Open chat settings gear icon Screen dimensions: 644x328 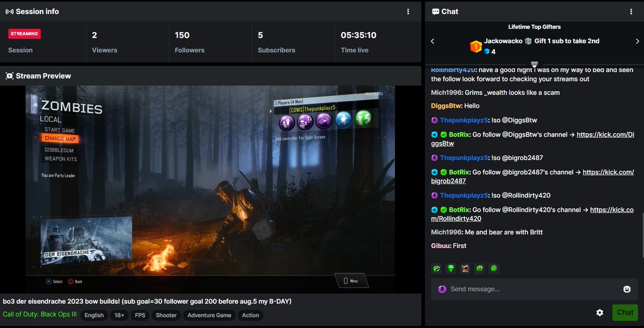click(599, 312)
